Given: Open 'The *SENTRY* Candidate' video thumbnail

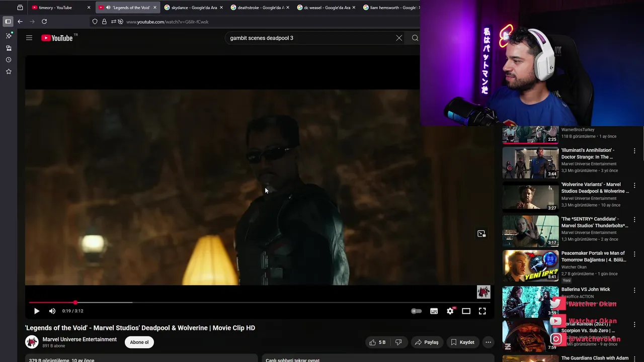Looking at the screenshot, I should [x=531, y=231].
